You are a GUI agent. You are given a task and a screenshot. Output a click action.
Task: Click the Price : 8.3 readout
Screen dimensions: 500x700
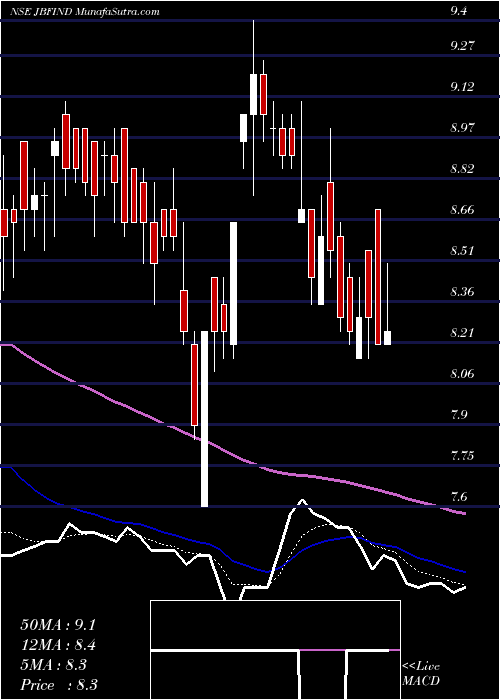[x=58, y=685]
